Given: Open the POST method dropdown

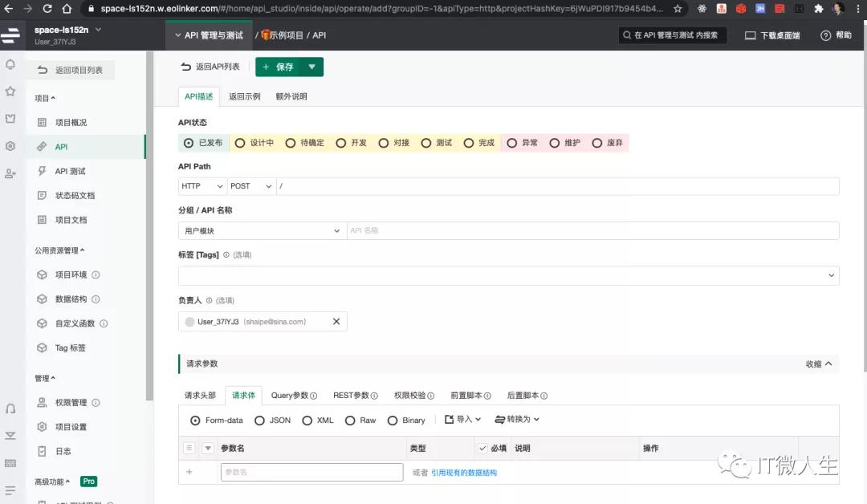Looking at the screenshot, I should coord(250,185).
